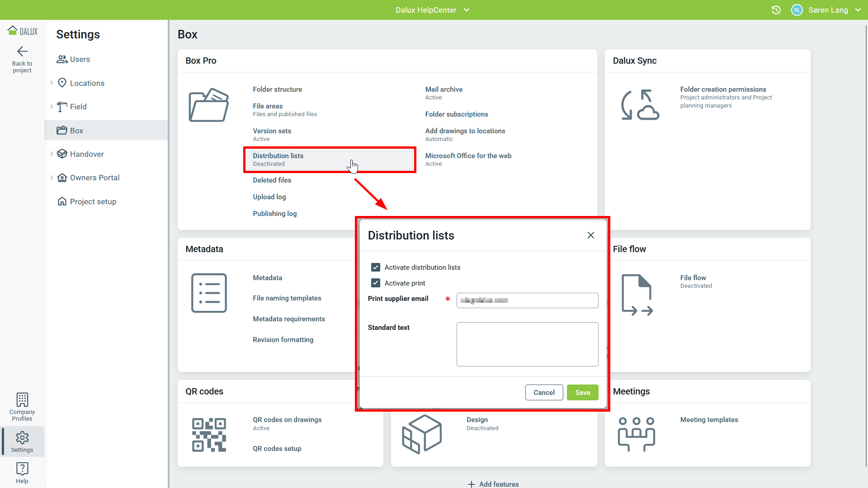Expand the Locations tree item
868x488 pixels.
[52, 83]
